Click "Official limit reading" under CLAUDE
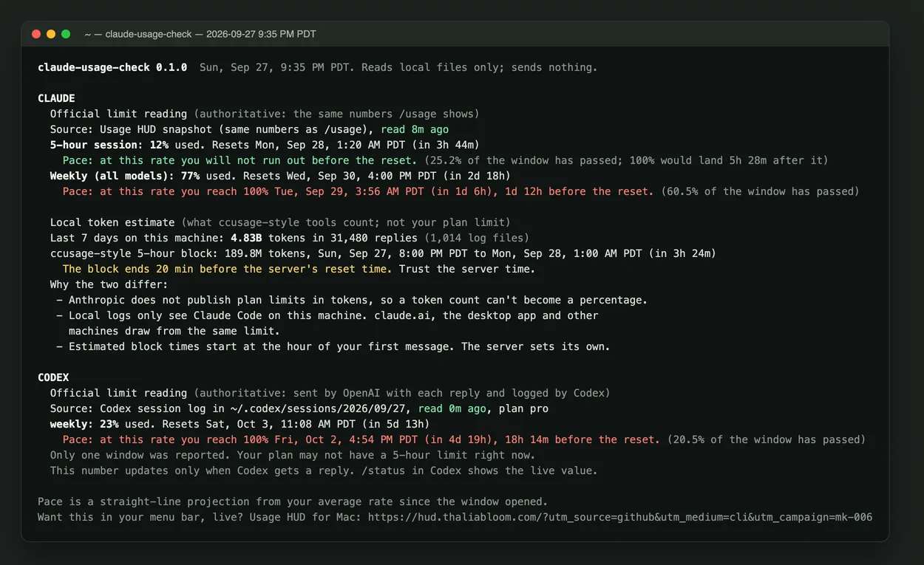The image size is (924, 565). pos(118,114)
